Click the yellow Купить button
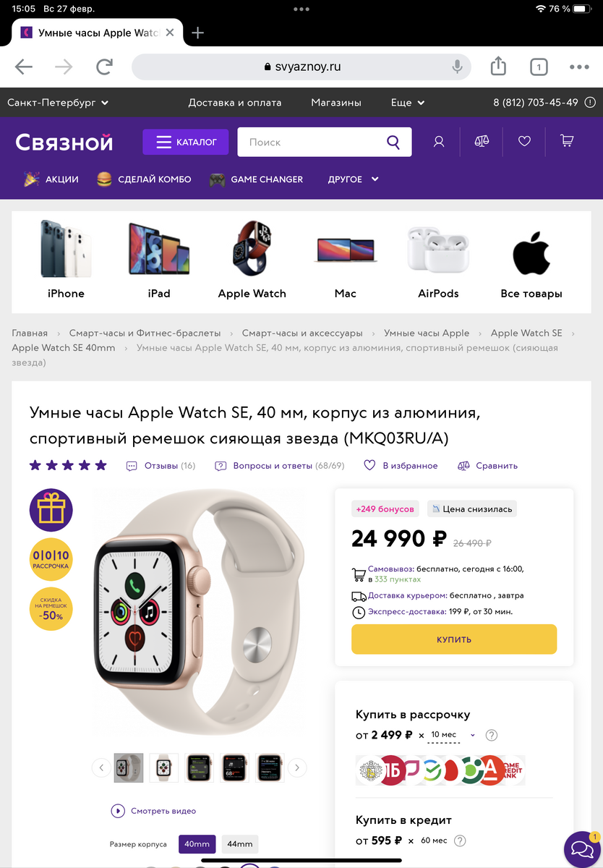603x868 pixels. [454, 639]
